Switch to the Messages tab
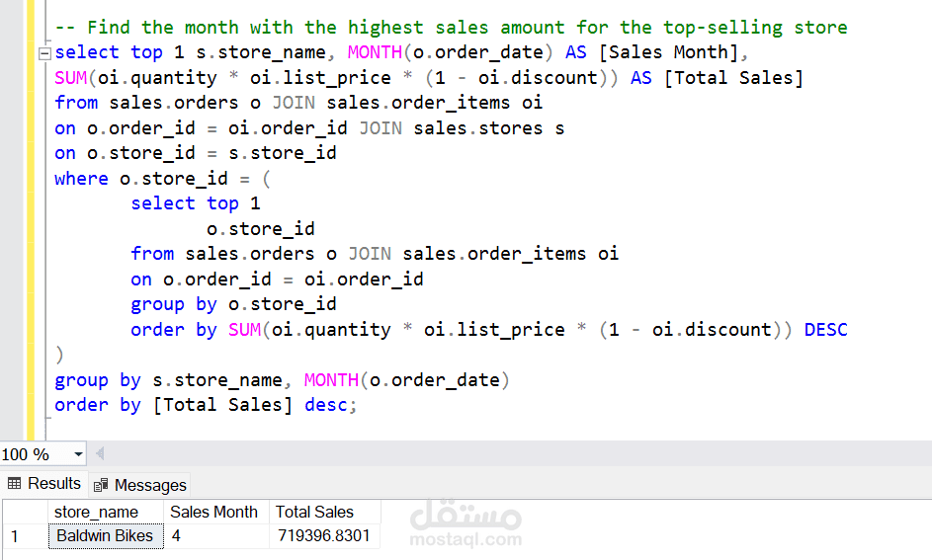The image size is (932, 560). 141,485
